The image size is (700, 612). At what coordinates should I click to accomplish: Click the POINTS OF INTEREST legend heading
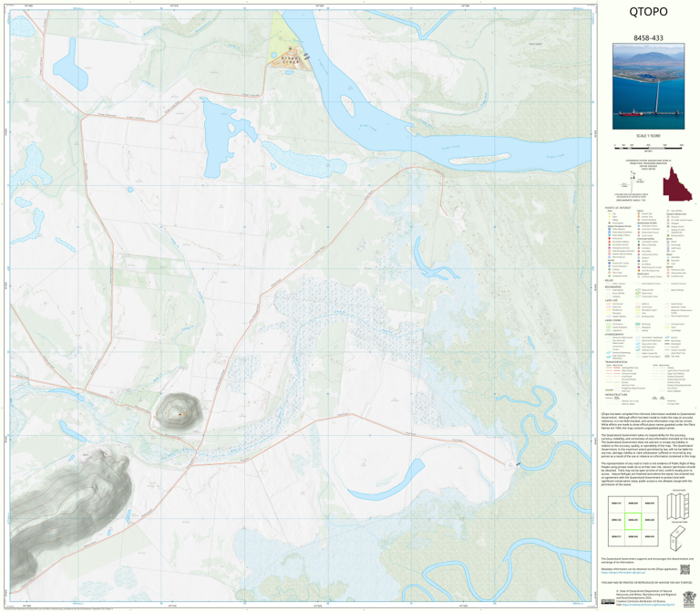point(618,208)
